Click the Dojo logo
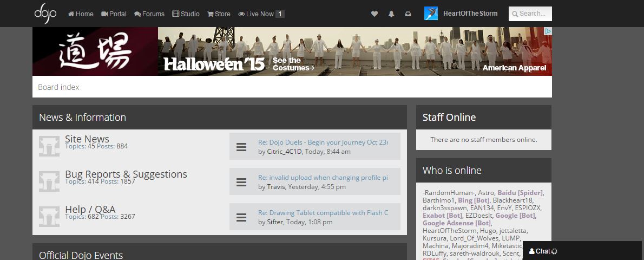The height and width of the screenshot is (260, 644). [x=45, y=14]
